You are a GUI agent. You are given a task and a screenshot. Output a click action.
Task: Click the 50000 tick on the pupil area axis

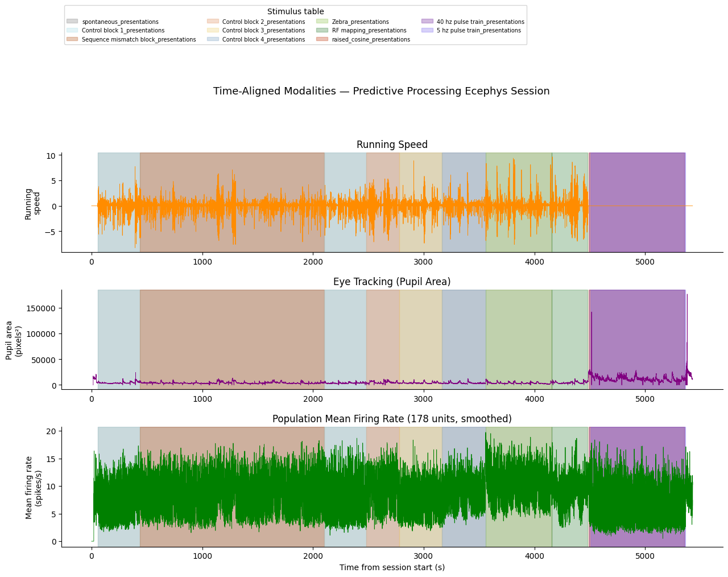pos(44,360)
